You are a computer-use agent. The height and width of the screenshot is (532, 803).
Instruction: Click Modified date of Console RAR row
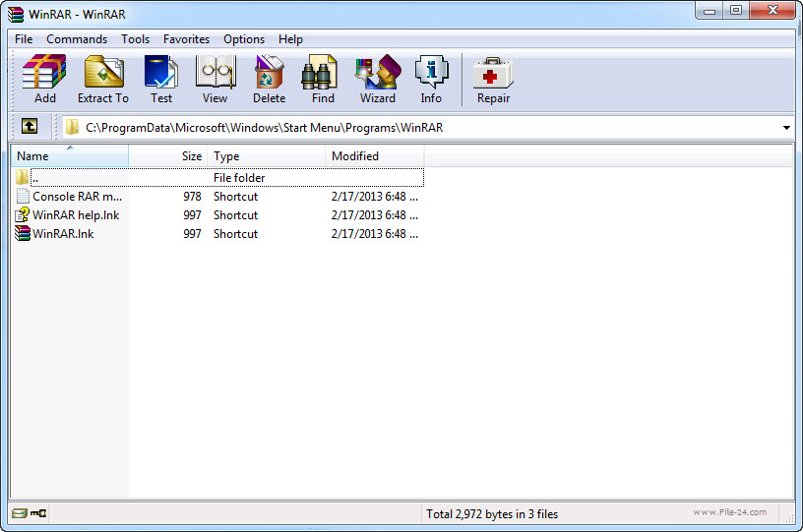(374, 197)
